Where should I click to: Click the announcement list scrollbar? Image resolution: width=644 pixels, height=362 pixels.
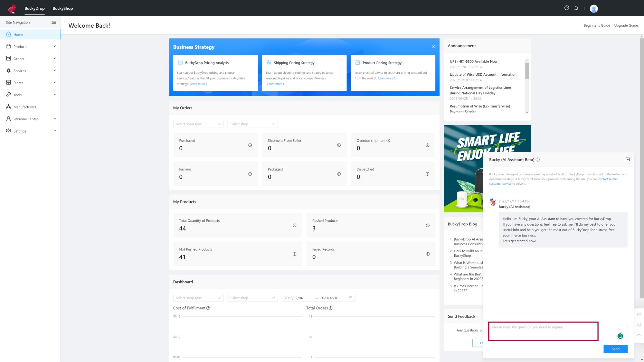click(527, 71)
